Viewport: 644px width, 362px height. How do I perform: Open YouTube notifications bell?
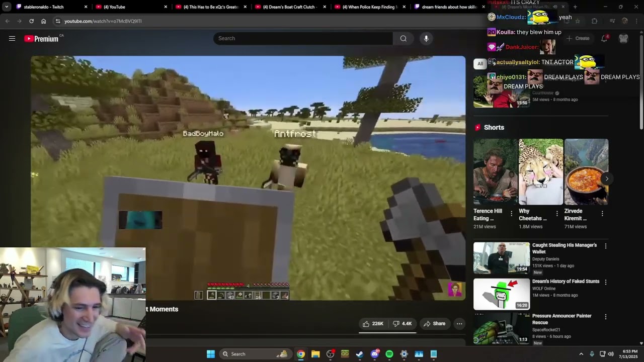604,38
